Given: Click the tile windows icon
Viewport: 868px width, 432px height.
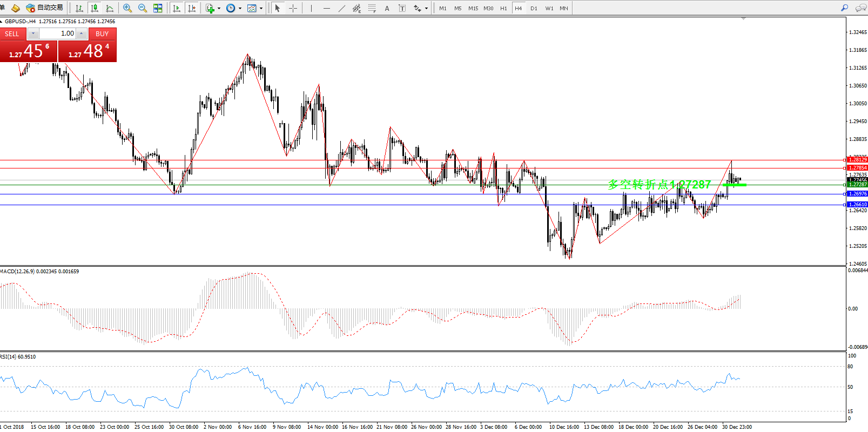Looking at the screenshot, I should click(x=158, y=8).
